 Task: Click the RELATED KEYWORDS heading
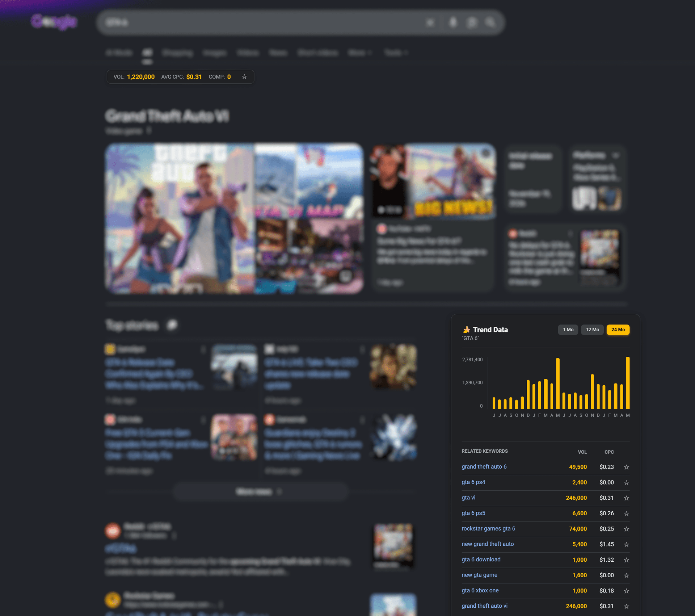click(x=485, y=451)
